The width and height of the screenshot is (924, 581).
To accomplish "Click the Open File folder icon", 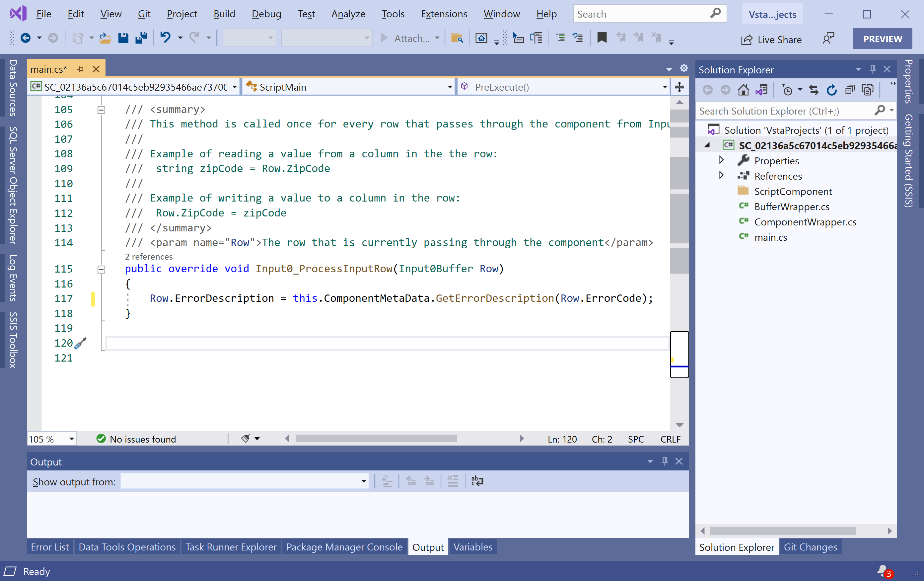I will (105, 38).
